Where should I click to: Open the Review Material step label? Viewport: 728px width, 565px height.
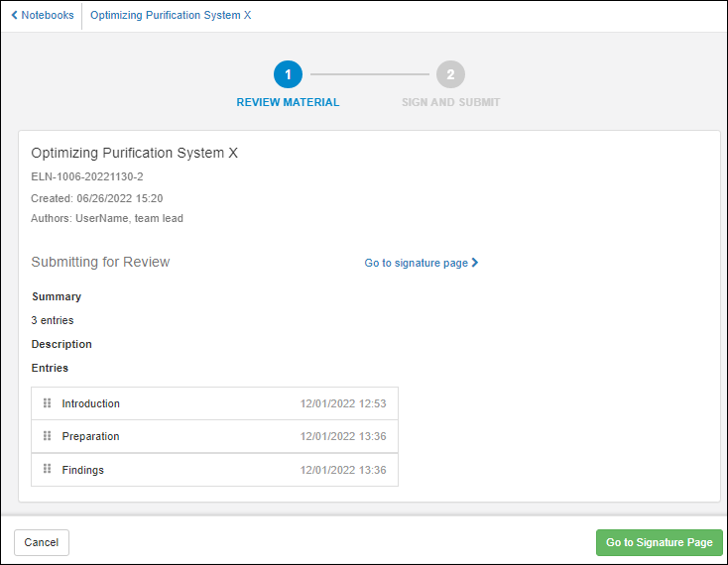point(288,102)
